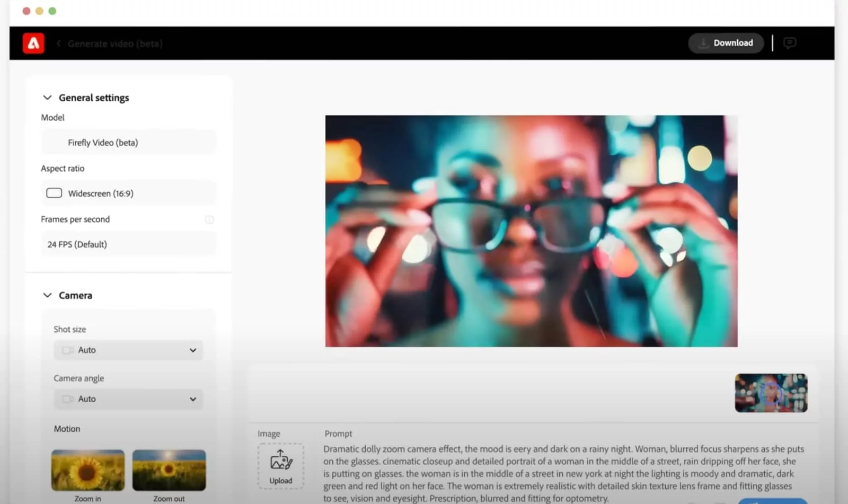
Task: Select the Zoom in motion preset
Action: click(88, 471)
